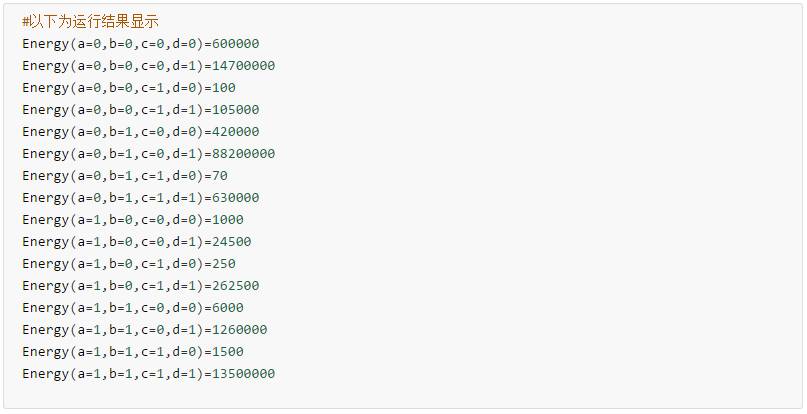
Task: Click the value 88200000
Action: pos(243,154)
